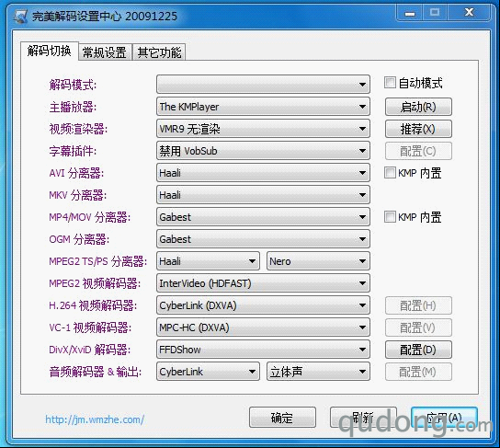The image size is (500, 448).
Task: Switch to the 其它功能 tab
Action: click(159, 52)
